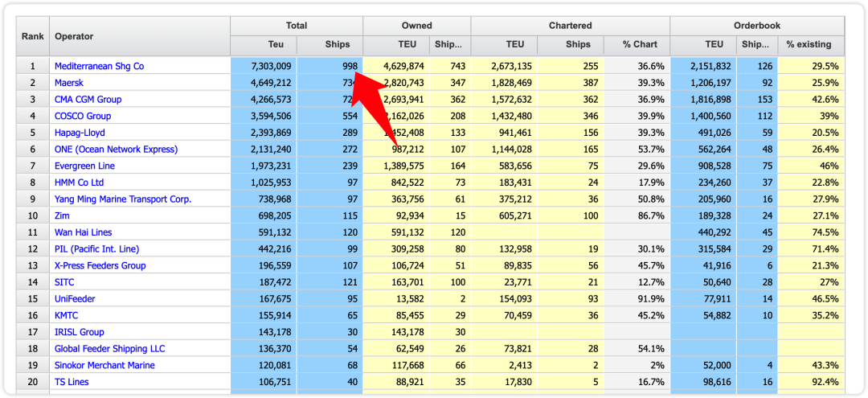Click the Global Feeder Shipping LLC link

click(x=109, y=349)
